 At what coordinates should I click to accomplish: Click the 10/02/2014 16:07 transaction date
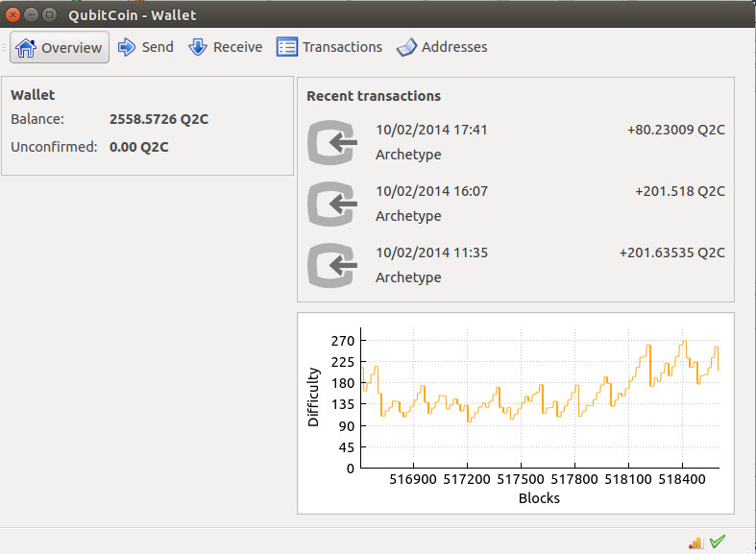431,192
